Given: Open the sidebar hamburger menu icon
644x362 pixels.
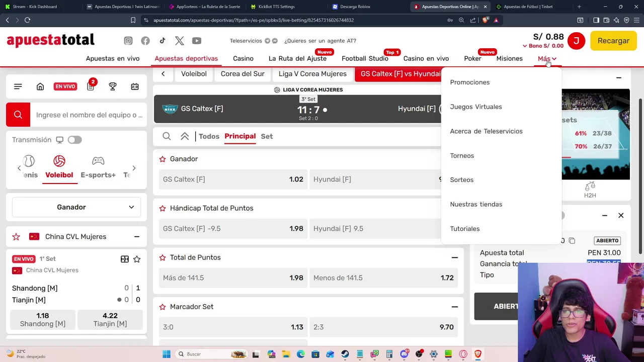Looking at the screenshot, I should coord(18,86).
